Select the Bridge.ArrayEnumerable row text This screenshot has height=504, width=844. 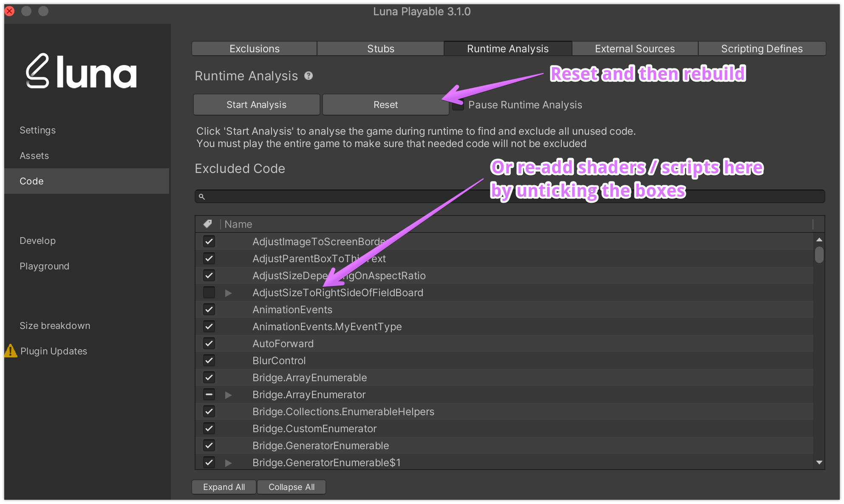click(310, 377)
